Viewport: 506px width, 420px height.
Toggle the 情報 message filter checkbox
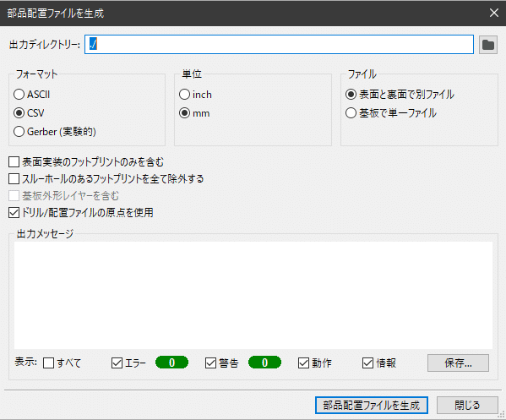click(x=367, y=363)
